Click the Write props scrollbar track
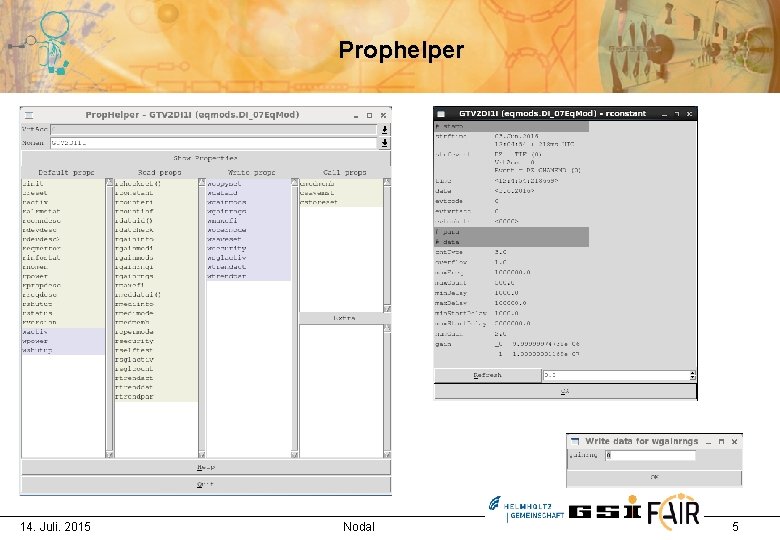780x540 pixels. (x=294, y=318)
